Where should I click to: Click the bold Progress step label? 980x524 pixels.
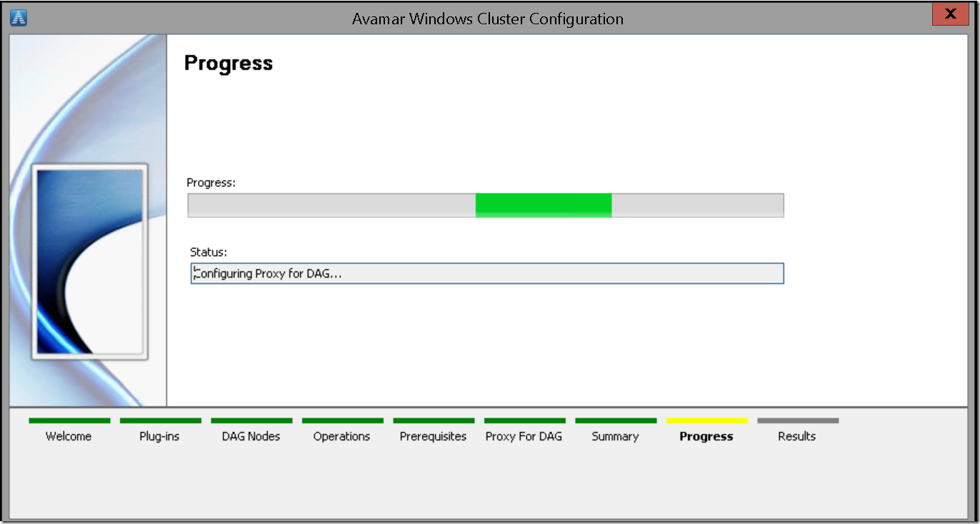point(706,436)
